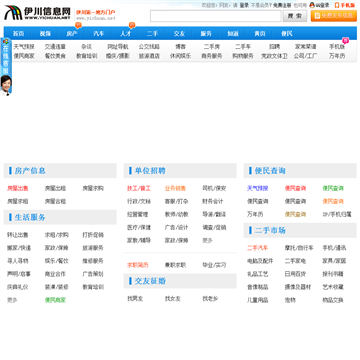Click the 兼职求职 link

pos(175,265)
